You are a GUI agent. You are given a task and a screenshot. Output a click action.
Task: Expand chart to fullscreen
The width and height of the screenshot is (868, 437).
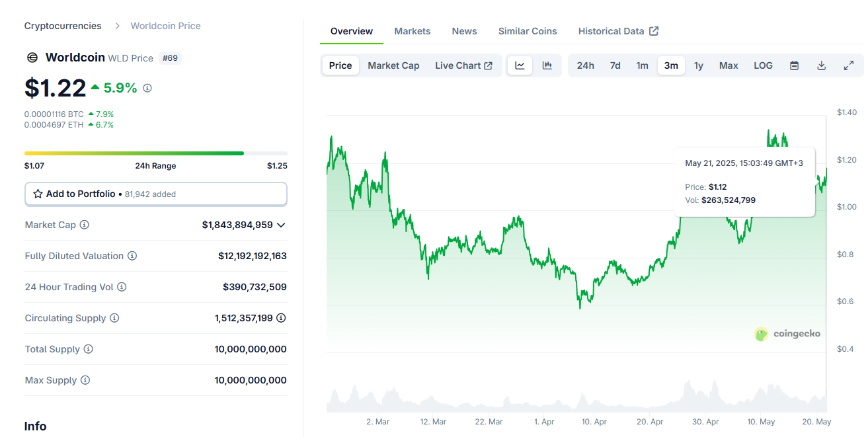[849, 65]
